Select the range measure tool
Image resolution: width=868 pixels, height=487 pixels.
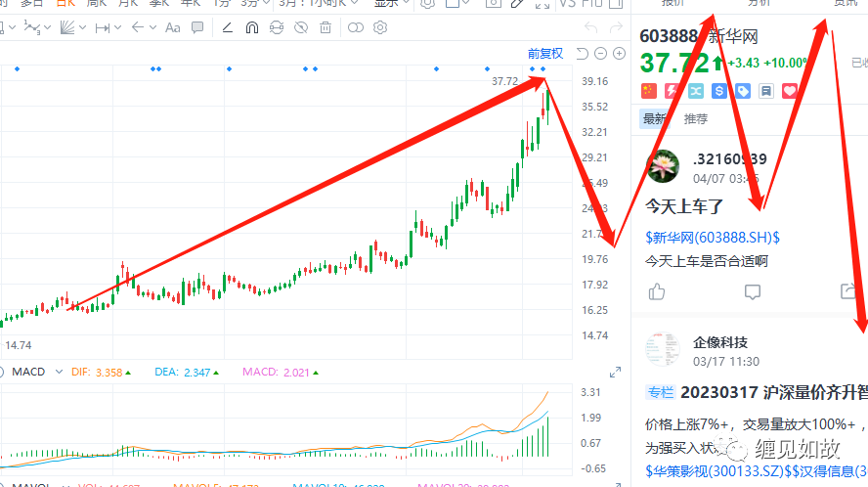(x=103, y=27)
